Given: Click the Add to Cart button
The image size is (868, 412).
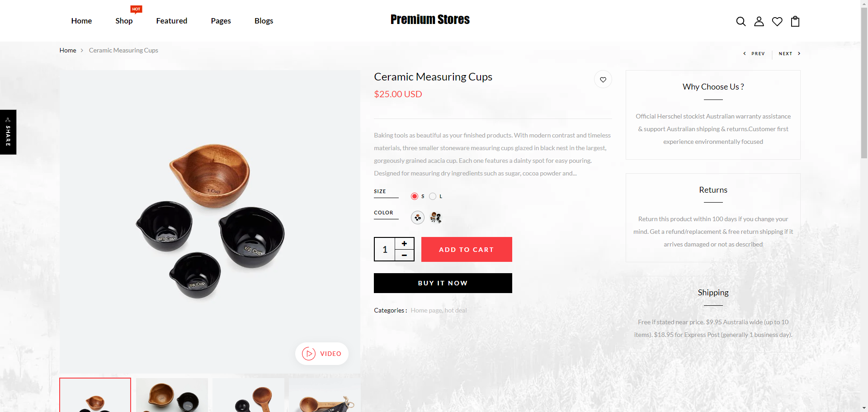Looking at the screenshot, I should [x=467, y=250].
